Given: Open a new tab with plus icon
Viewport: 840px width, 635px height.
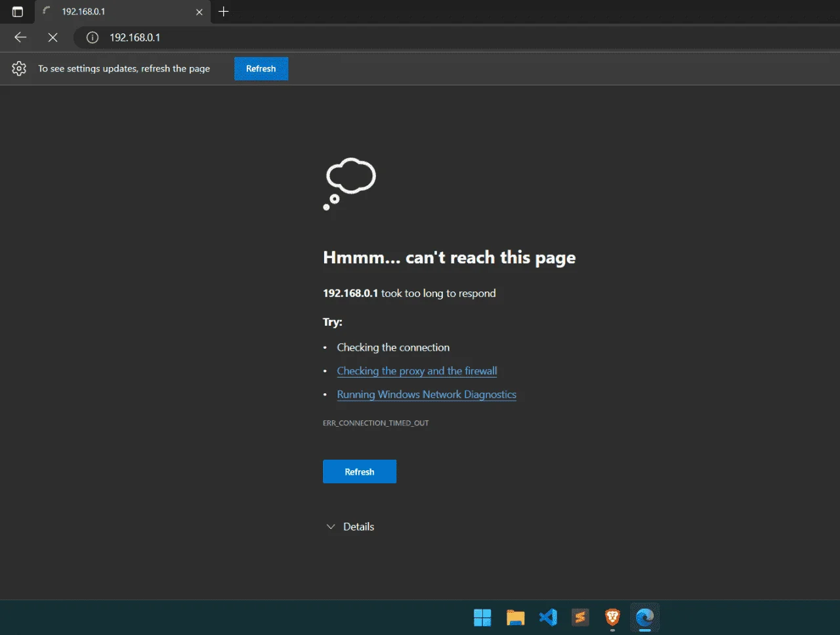Looking at the screenshot, I should (224, 11).
